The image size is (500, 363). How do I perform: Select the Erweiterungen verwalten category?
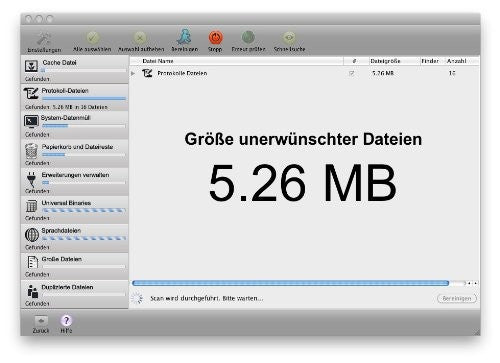coord(75,182)
